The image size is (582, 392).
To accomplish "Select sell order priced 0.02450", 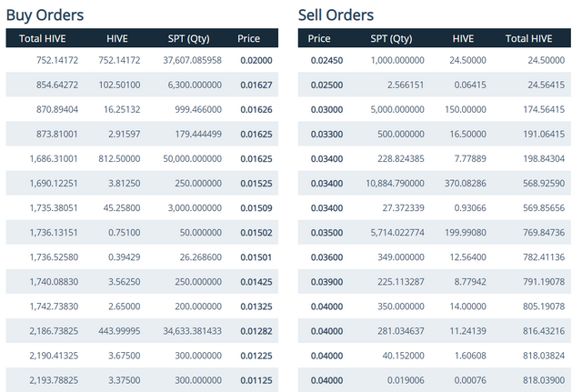I will point(435,60).
